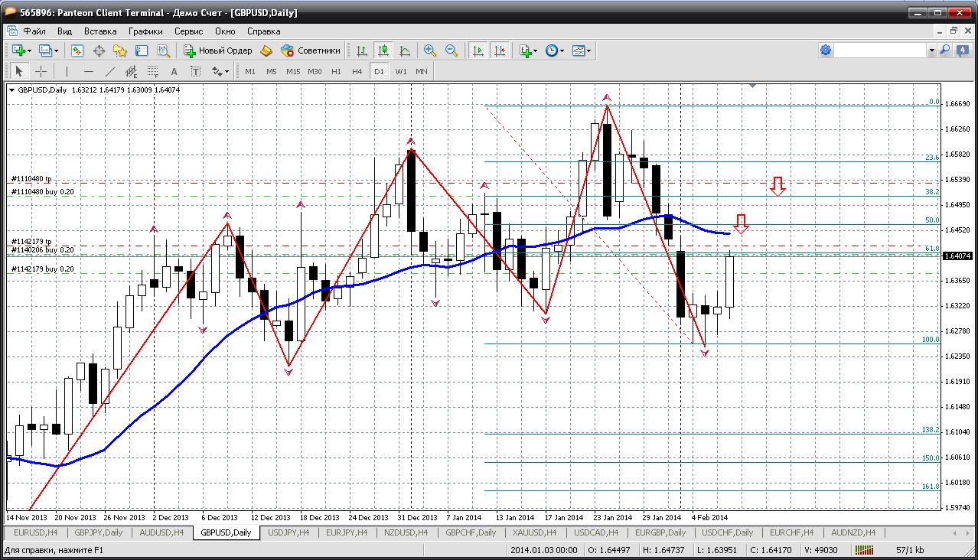978x560 pixels.
Task: Toggle the Chart Shift button
Action: (499, 50)
